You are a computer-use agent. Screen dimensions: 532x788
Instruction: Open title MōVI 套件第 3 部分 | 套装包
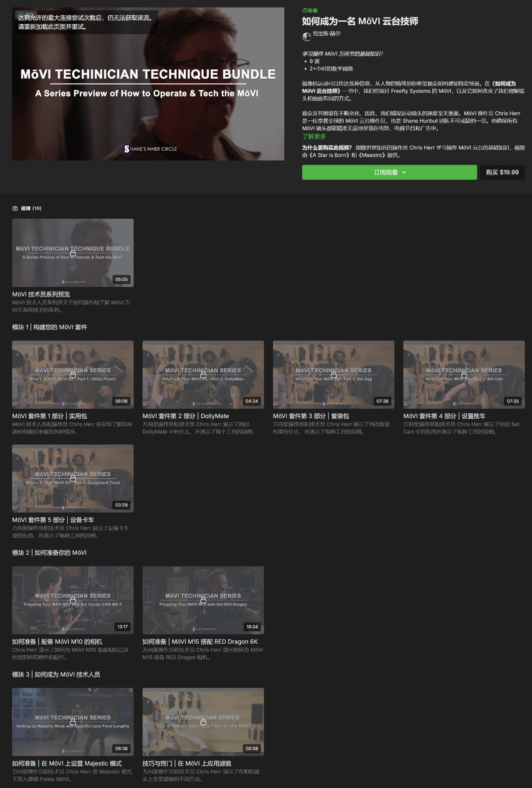tap(311, 416)
